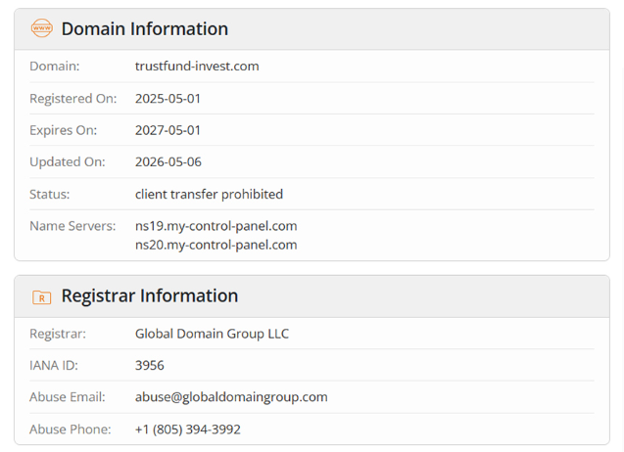Screen dimensions: 624x452
Task: Click the Name Servers label
Action: (72, 226)
